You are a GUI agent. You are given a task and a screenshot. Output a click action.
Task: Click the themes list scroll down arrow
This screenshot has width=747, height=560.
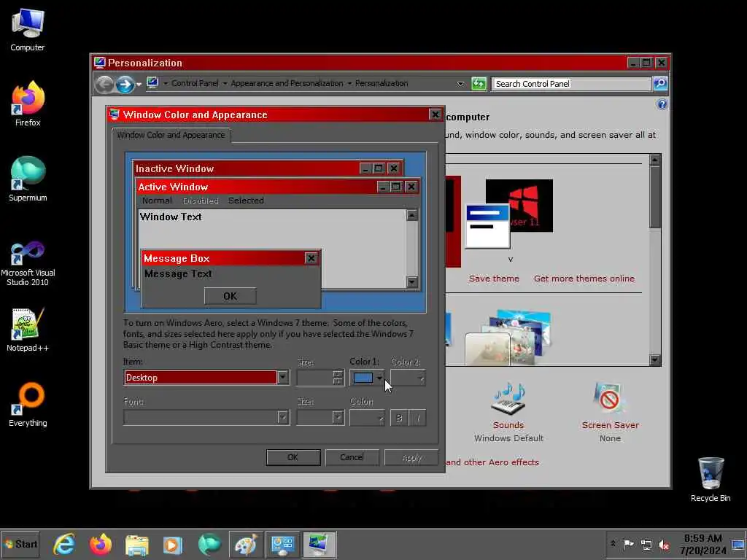click(x=655, y=360)
